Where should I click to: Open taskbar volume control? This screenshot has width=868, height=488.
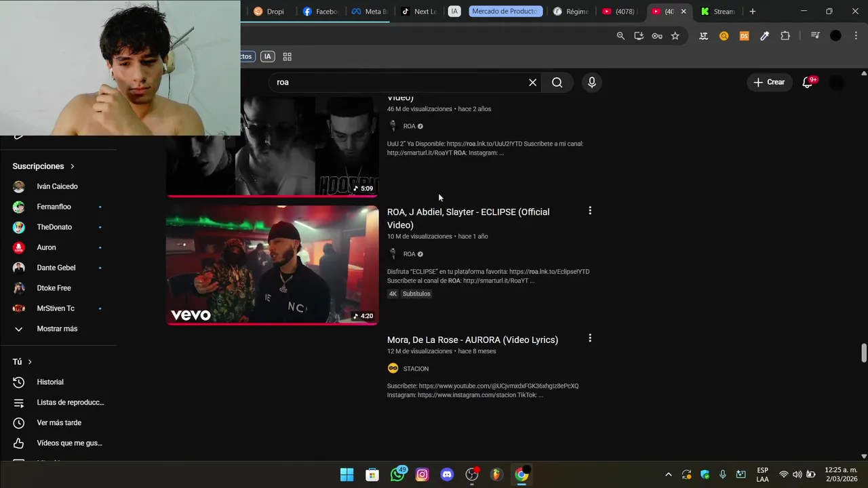[797, 474]
